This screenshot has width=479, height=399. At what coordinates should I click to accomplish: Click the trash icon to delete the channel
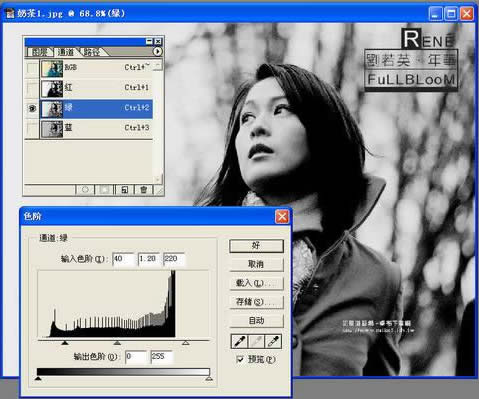click(143, 190)
